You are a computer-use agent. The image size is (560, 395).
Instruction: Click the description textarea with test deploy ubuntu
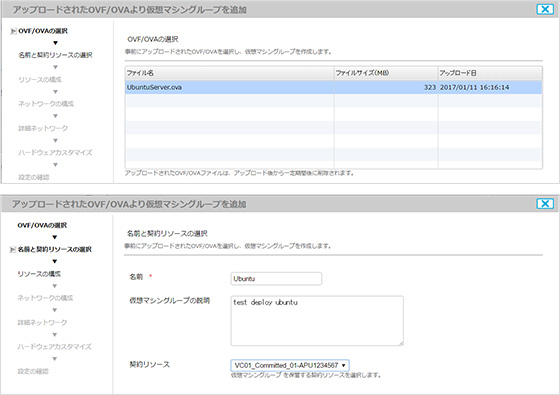[x=317, y=321]
